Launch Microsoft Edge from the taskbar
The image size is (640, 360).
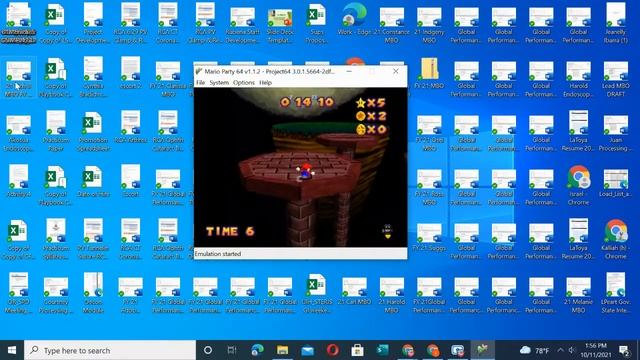click(x=257, y=350)
